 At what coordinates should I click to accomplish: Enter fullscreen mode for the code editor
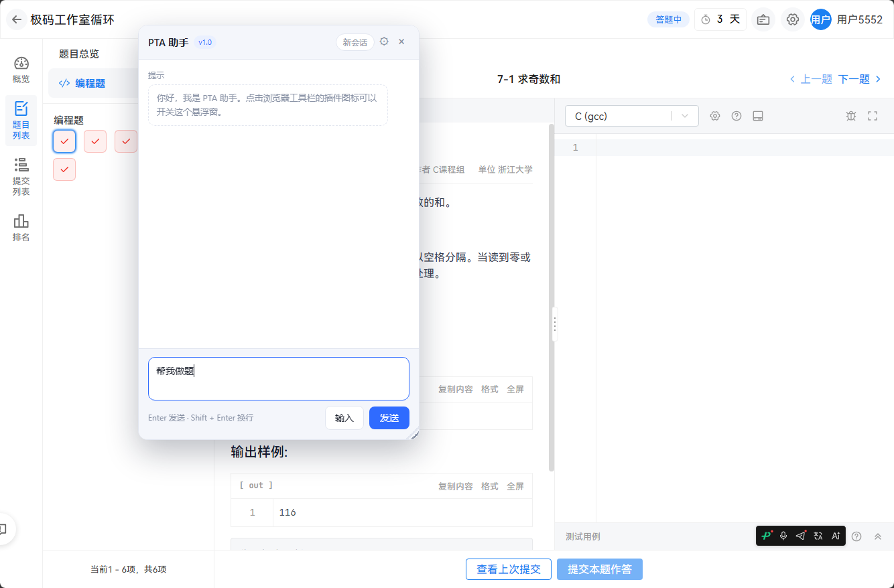tap(873, 116)
